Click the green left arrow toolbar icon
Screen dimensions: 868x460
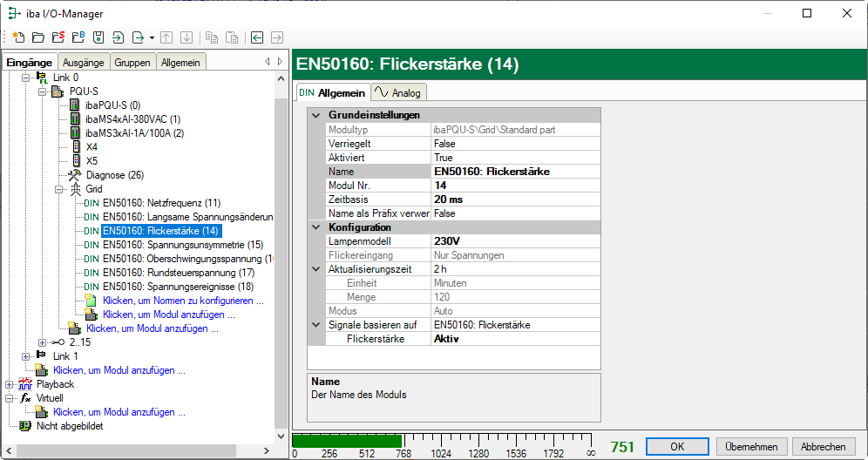click(257, 37)
